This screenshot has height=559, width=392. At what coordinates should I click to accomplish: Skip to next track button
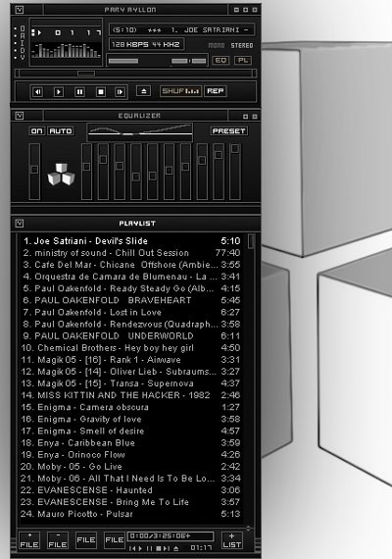[x=121, y=92]
